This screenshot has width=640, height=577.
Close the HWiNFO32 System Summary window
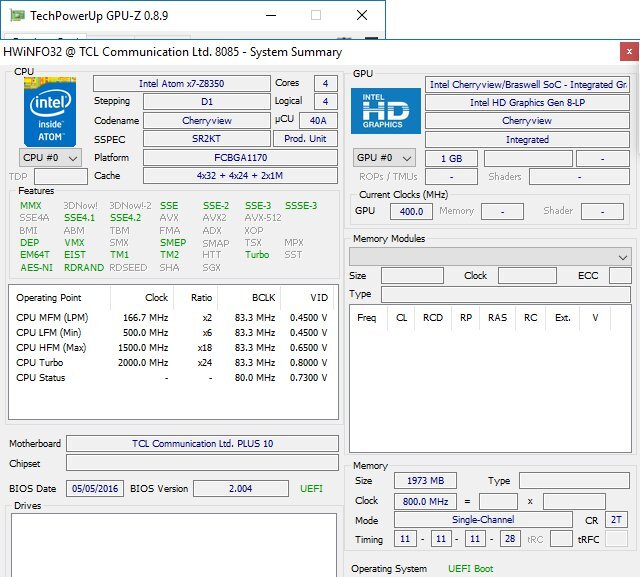click(627, 52)
